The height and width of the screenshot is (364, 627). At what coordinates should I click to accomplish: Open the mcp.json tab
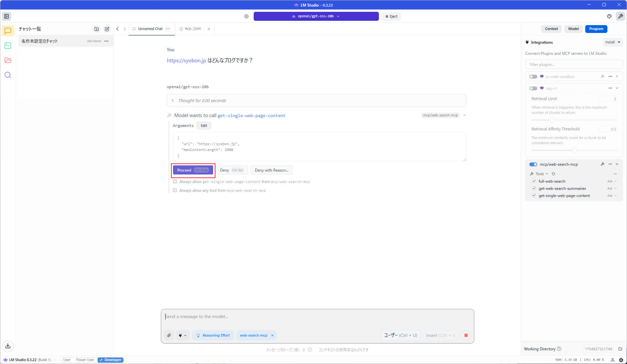pyautogui.click(x=193, y=29)
